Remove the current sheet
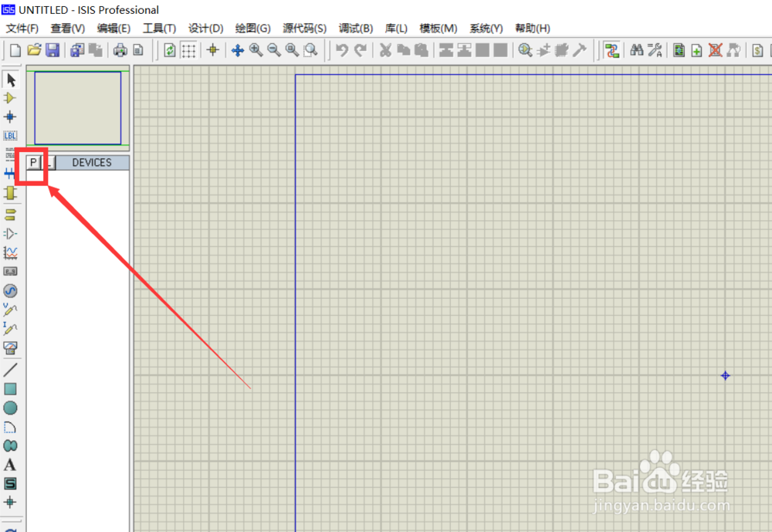The image size is (772, 532). [716, 50]
